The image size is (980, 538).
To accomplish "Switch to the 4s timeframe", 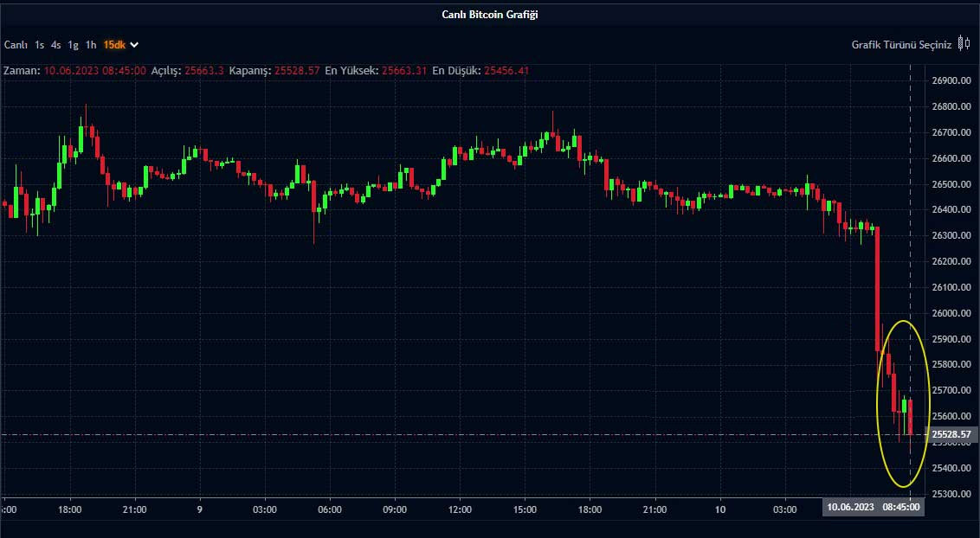I will point(56,44).
